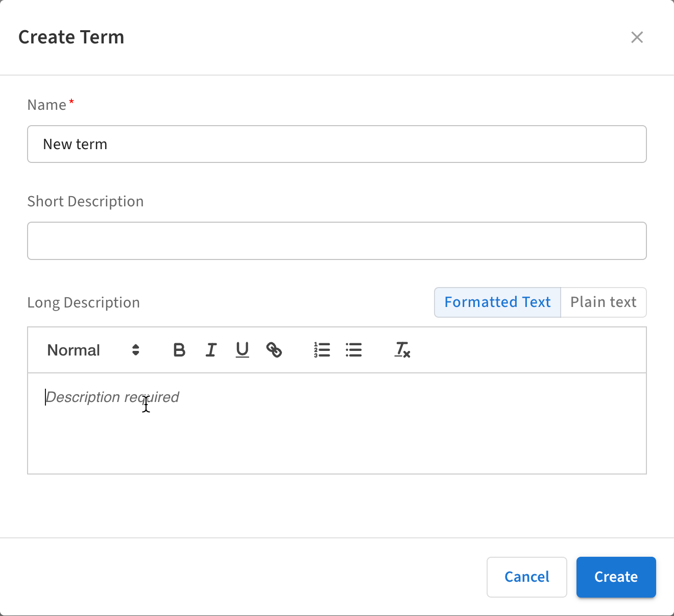Viewport: 674px width, 616px height.
Task: Clear text formatting with the Tx icon
Action: click(x=402, y=350)
